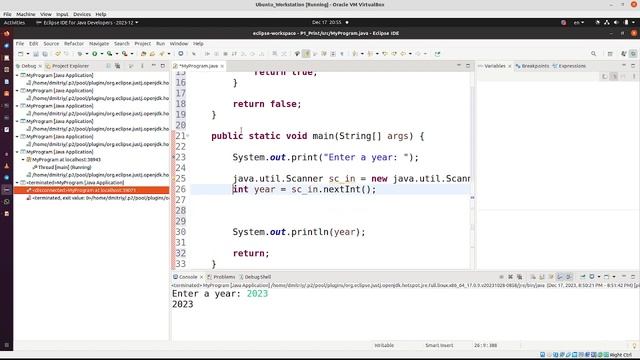Switch to the Expressions tab

coord(569,66)
